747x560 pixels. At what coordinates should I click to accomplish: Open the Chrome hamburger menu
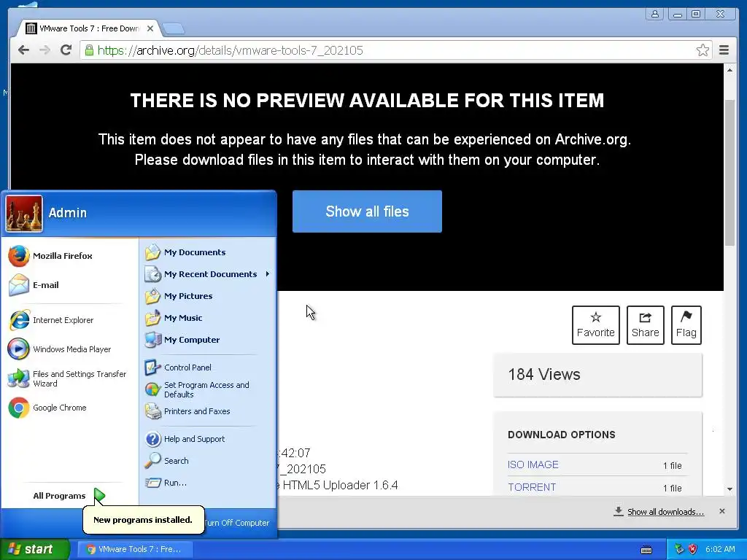click(x=724, y=50)
